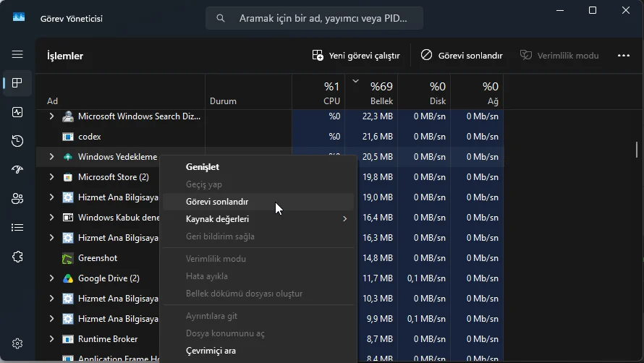Click the 22,3 MB memory value
This screenshot has height=363, width=644.
pyautogui.click(x=378, y=116)
